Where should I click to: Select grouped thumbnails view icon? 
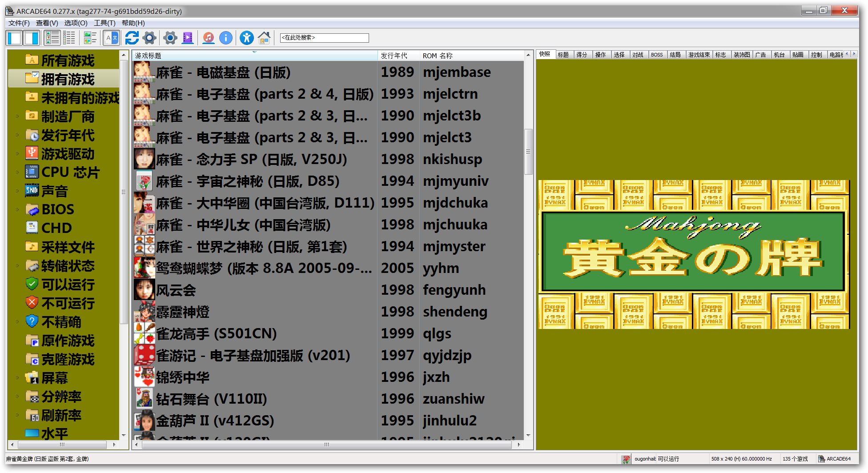click(90, 38)
